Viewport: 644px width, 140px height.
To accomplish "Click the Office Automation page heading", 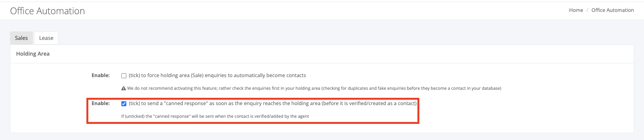I will (x=48, y=11).
